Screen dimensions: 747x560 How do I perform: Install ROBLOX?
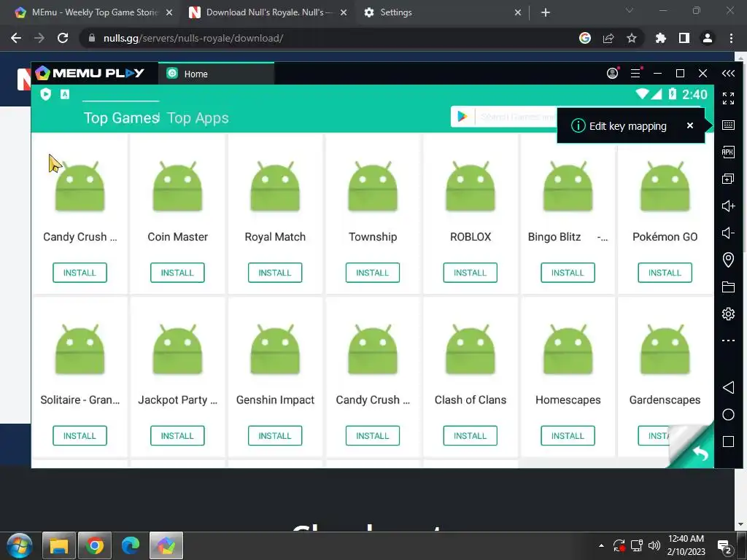coord(471,273)
